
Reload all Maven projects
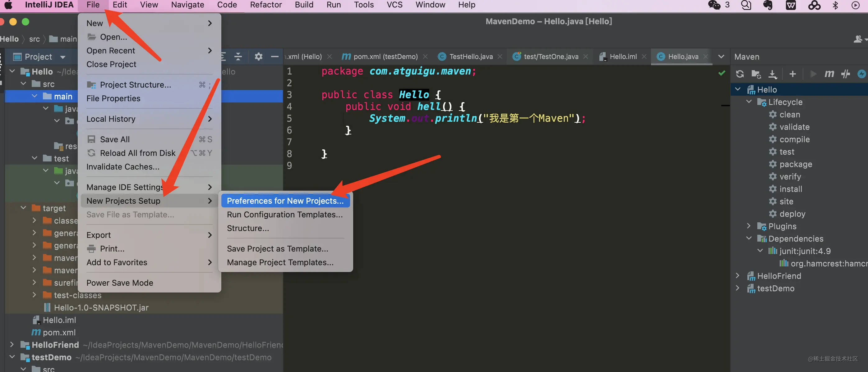pyautogui.click(x=740, y=74)
